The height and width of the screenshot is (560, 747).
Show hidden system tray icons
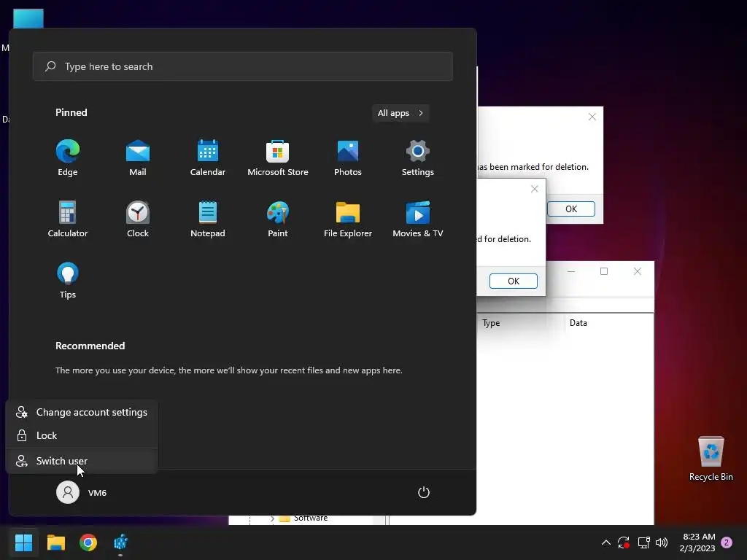pyautogui.click(x=606, y=542)
